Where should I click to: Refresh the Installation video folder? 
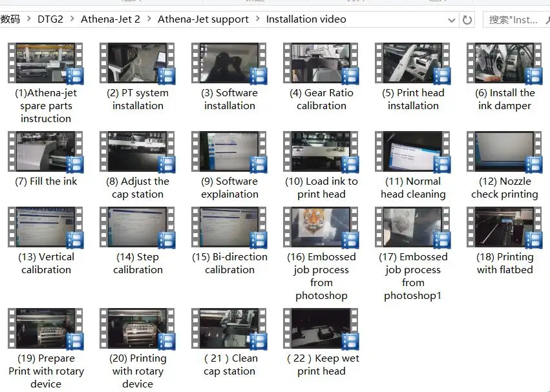tap(467, 20)
